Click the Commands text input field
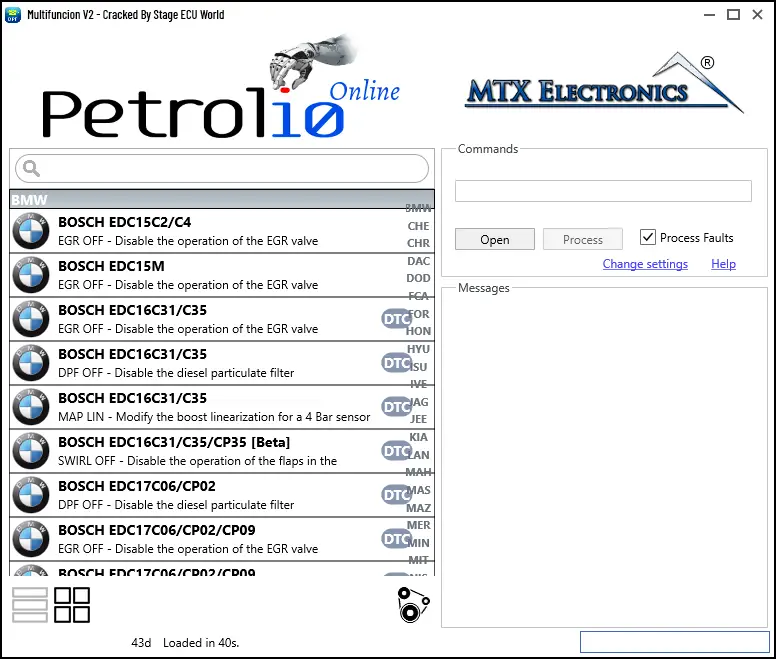 pyautogui.click(x=603, y=191)
